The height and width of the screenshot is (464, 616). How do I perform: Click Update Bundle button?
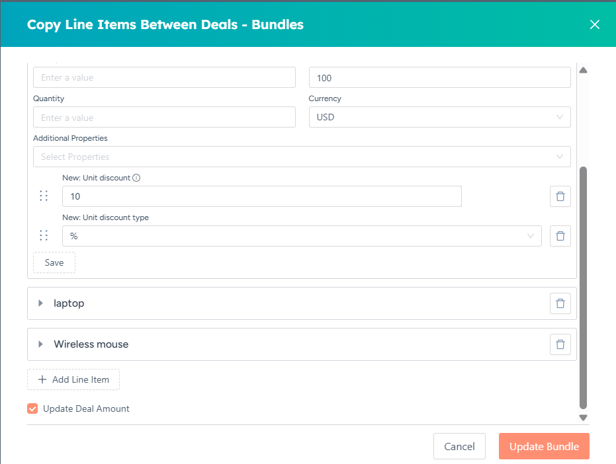[x=544, y=446]
